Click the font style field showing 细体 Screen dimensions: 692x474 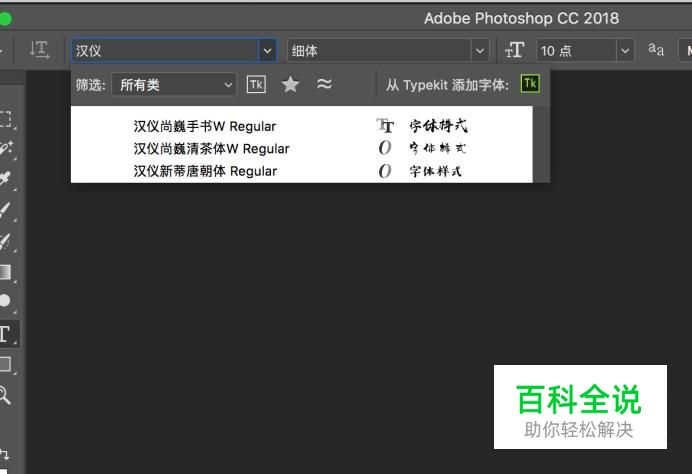[x=379, y=51]
